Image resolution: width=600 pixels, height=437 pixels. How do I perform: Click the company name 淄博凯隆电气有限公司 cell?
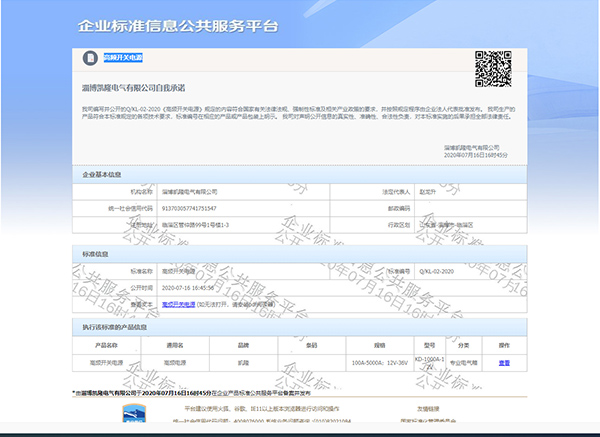[x=189, y=190]
